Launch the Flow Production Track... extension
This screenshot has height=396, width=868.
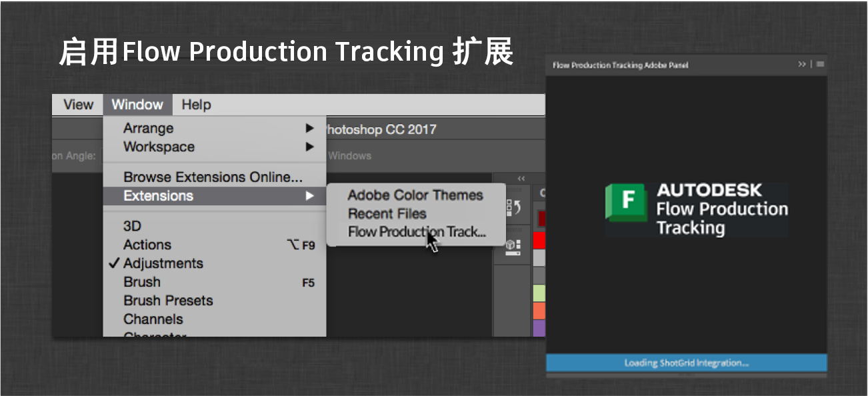point(415,232)
